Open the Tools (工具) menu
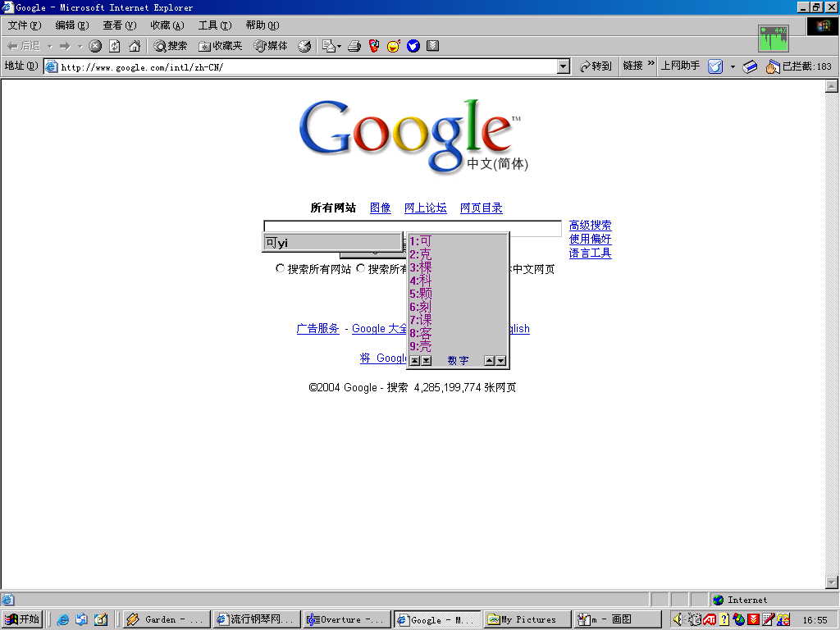This screenshot has height=630, width=840. [215, 25]
